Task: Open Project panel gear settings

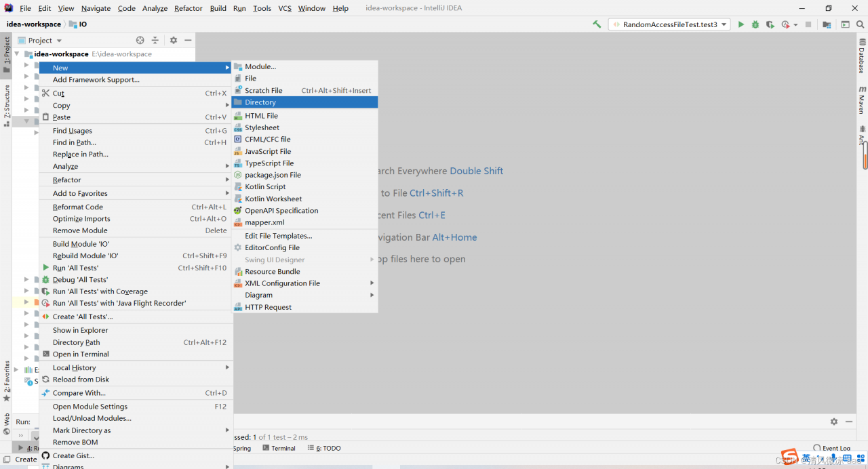Action: point(174,41)
